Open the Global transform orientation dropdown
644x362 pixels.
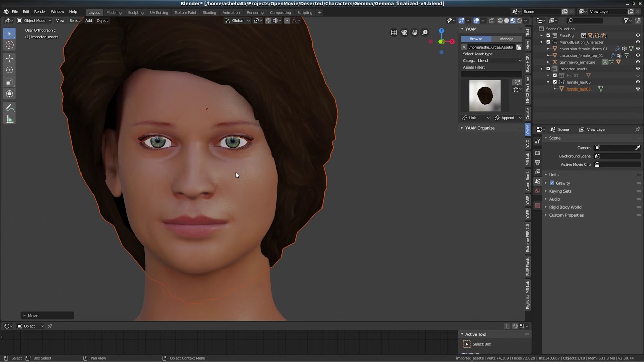(x=237, y=21)
